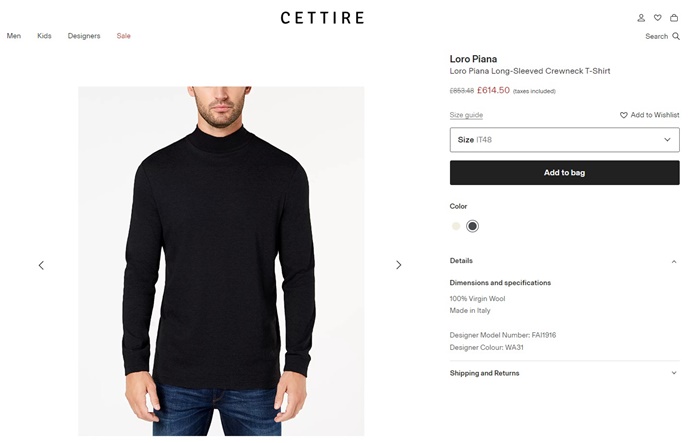Open the shopping bag icon
Viewport: 700px width, 443px height.
673,18
